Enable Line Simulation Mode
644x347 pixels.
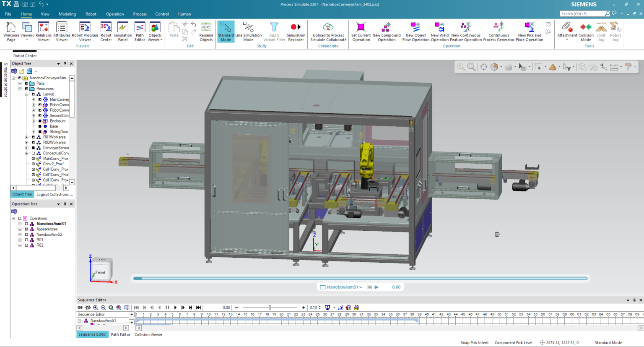coord(249,31)
